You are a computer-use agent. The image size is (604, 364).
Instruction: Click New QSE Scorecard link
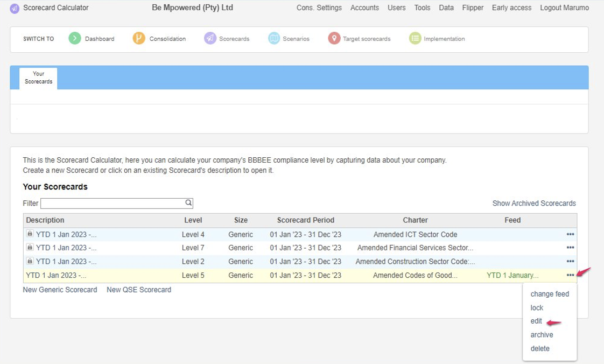[139, 290]
